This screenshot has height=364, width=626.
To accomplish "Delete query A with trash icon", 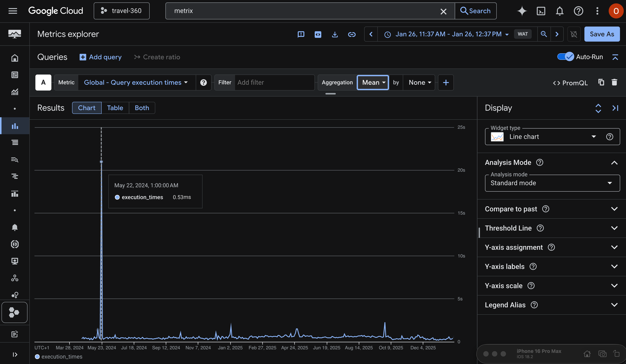I will [614, 82].
